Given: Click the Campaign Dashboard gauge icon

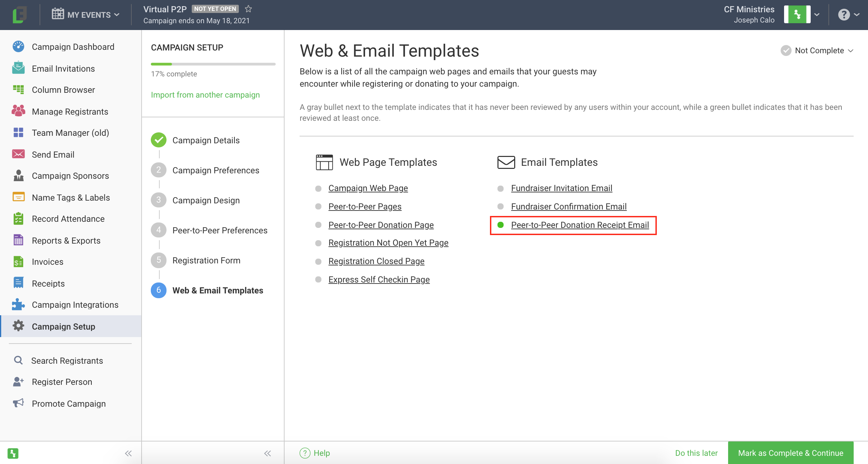Looking at the screenshot, I should [x=18, y=47].
